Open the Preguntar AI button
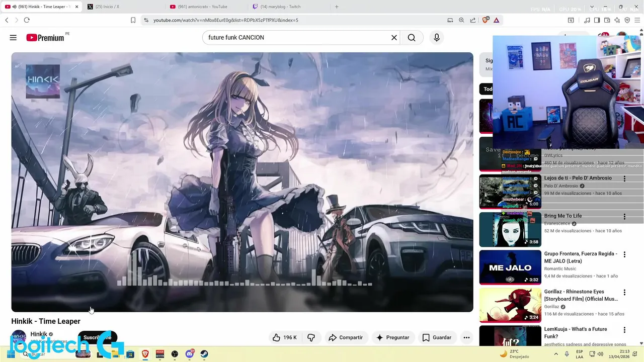 pyautogui.click(x=392, y=337)
